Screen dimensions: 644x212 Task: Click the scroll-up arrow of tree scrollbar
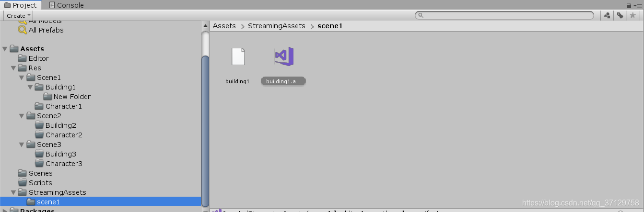[205, 25]
